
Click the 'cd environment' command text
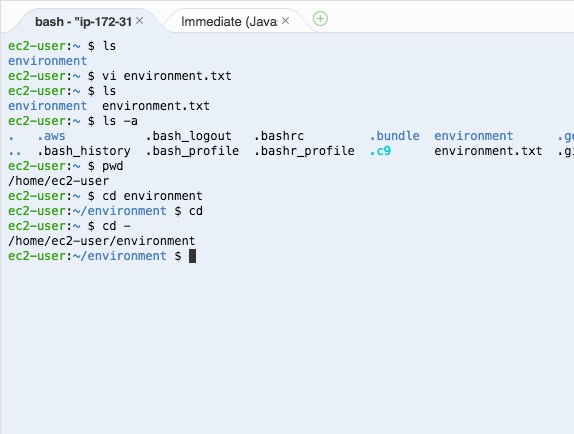[x=152, y=196]
